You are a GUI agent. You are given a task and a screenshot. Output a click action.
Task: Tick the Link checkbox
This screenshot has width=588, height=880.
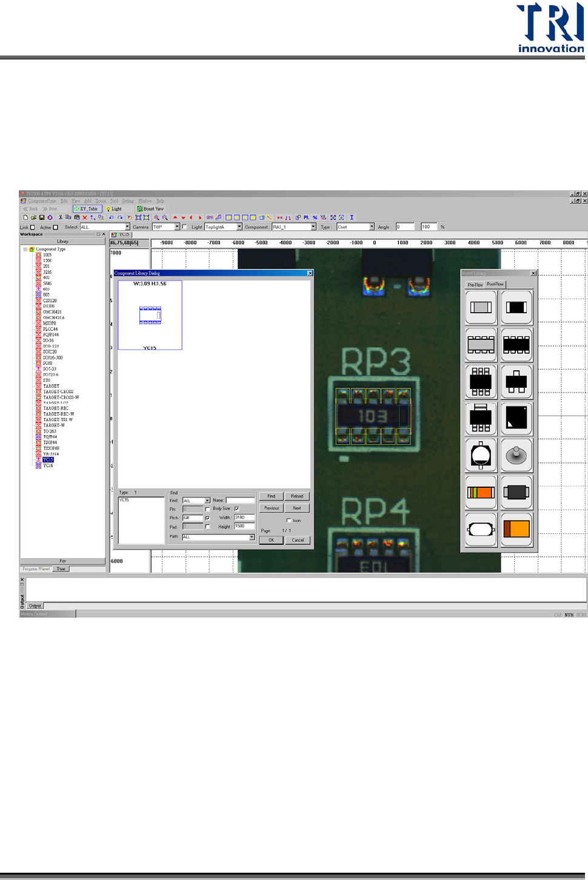click(32, 227)
